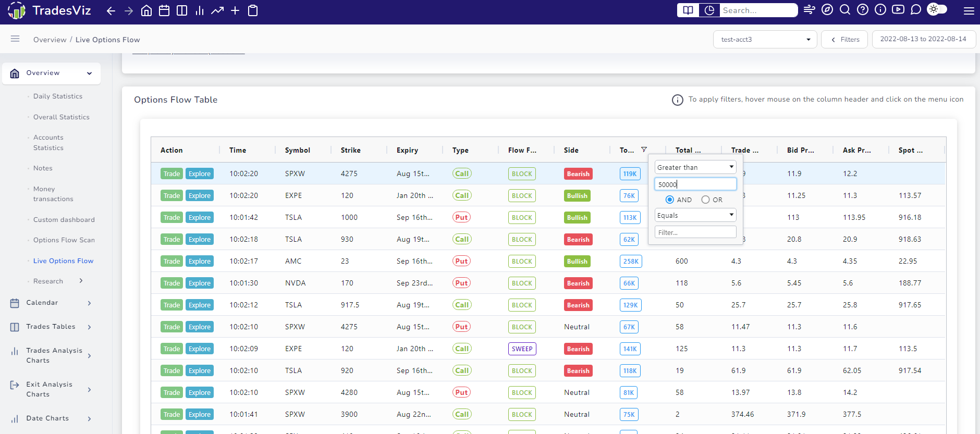Viewport: 980px width, 434px height.
Task: Click the trending line chart icon
Action: pos(217,10)
